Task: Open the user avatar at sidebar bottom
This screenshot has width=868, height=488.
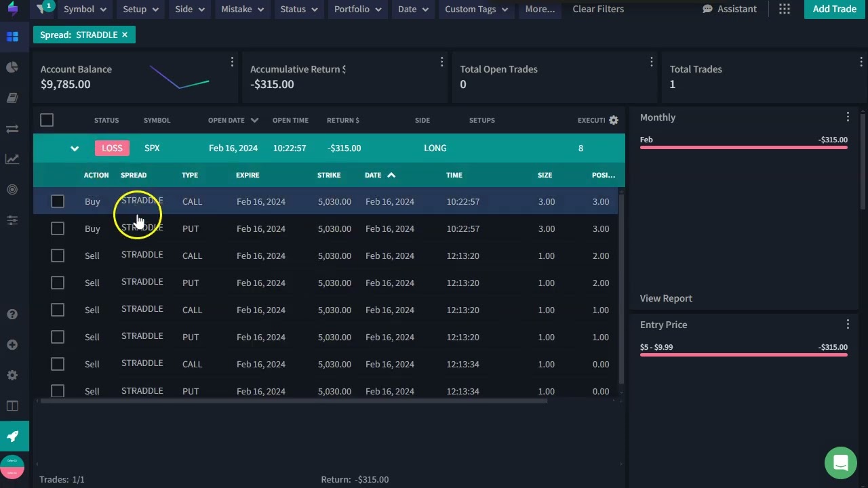Action: (12, 467)
